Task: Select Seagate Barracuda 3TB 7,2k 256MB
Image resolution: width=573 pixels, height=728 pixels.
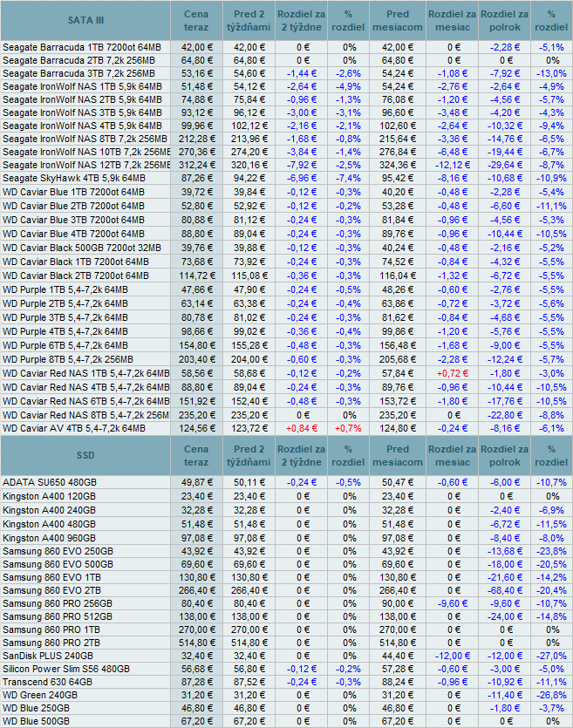Action: (79, 73)
